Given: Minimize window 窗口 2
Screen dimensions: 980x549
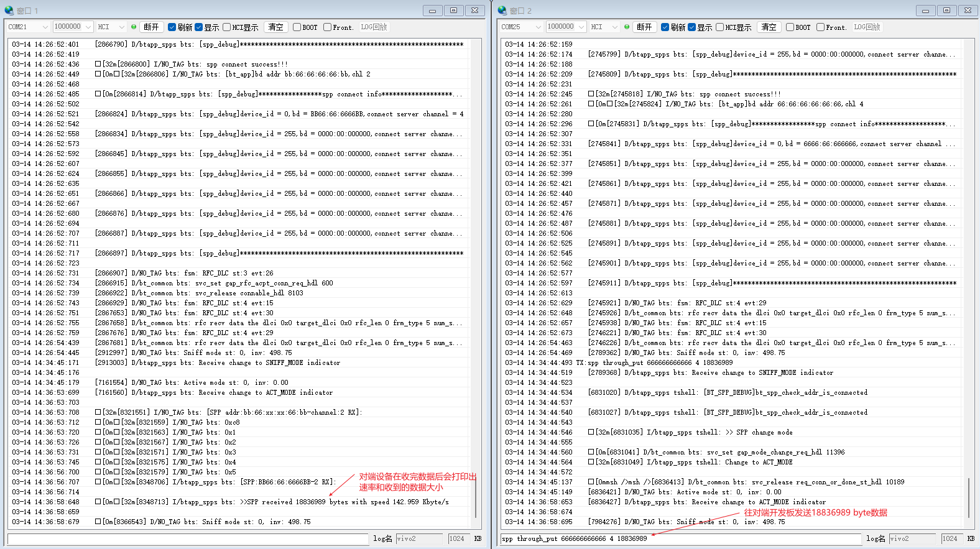Looking at the screenshot, I should [x=925, y=11].
